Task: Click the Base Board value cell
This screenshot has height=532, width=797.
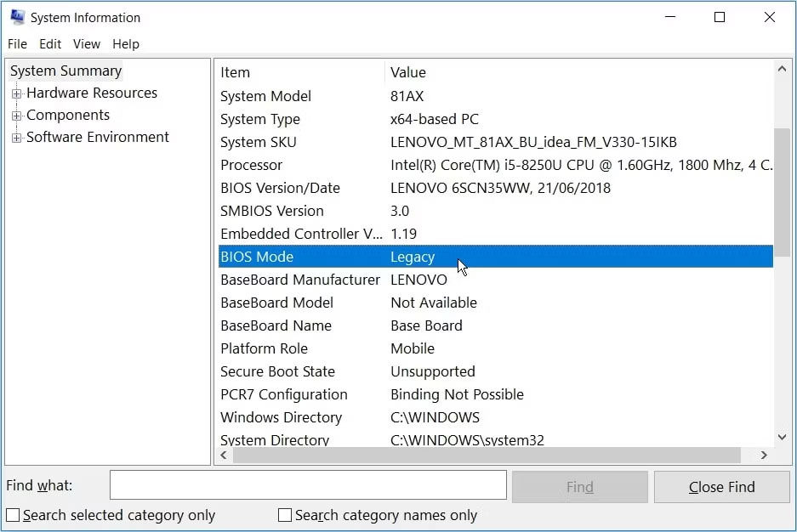Action: [426, 325]
